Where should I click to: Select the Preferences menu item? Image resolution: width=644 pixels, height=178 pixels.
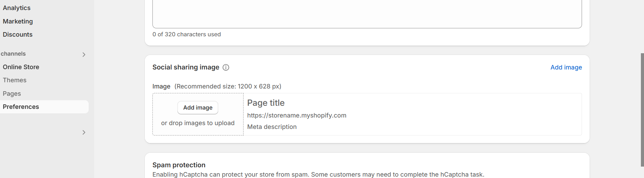(21, 107)
